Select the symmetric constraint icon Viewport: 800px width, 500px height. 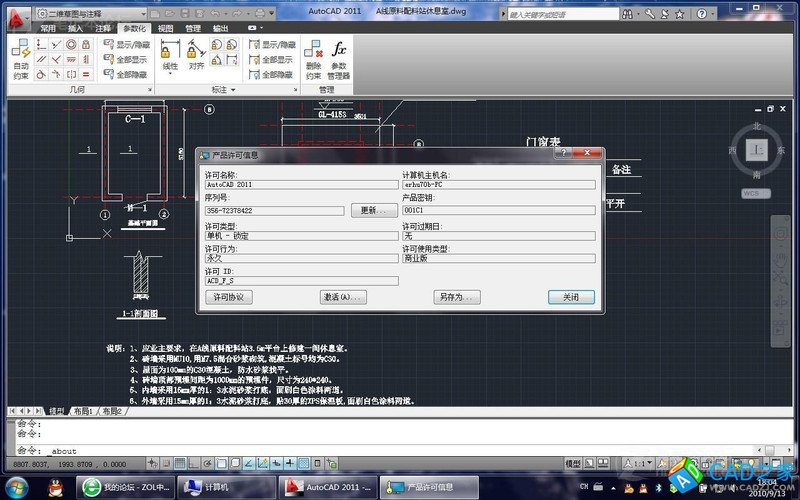[x=71, y=74]
